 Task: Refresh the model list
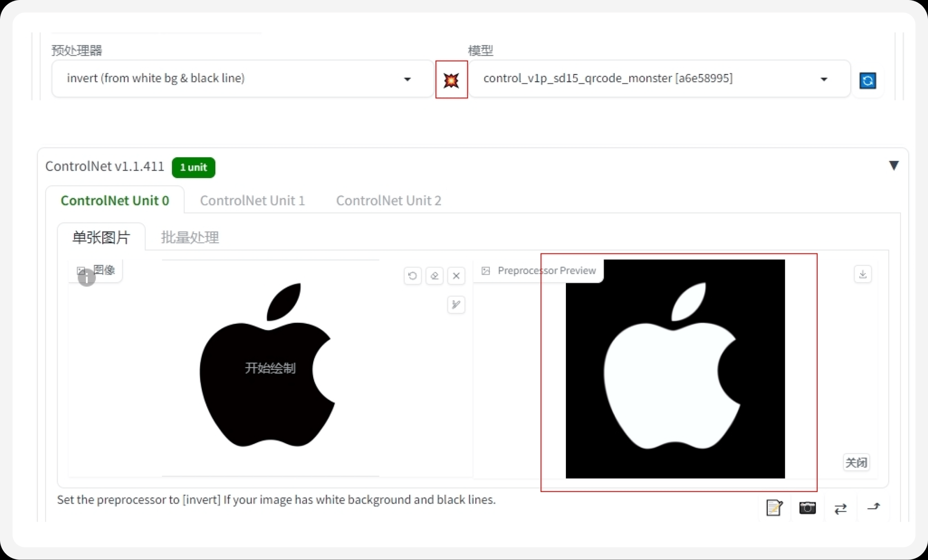click(868, 80)
